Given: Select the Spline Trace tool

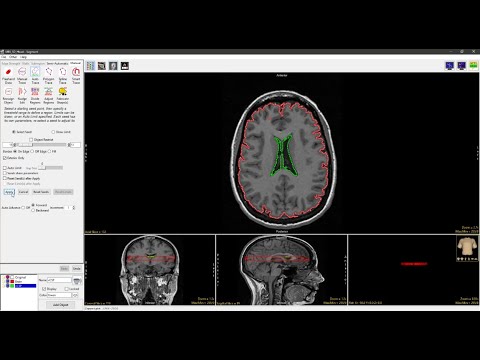Looking at the screenshot, I should click(63, 76).
